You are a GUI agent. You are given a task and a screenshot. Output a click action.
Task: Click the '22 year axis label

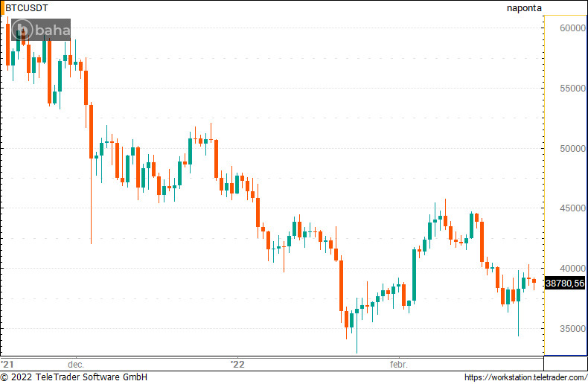(x=237, y=364)
